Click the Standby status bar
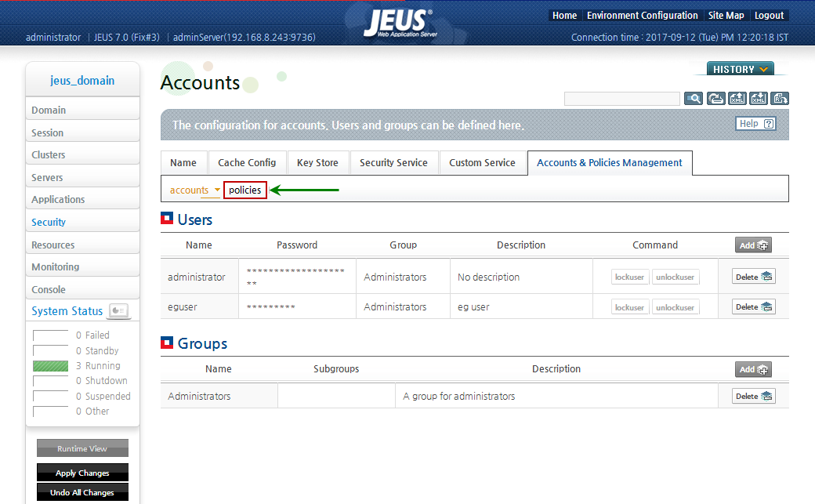Viewport: 815px width, 504px height. tap(50, 350)
